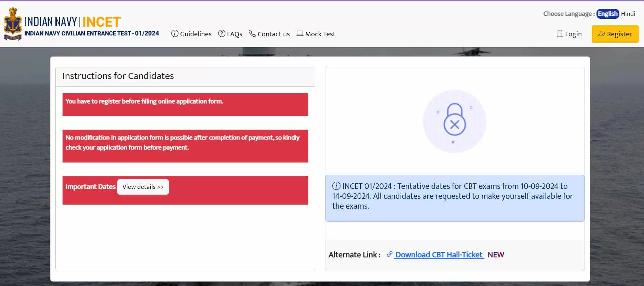This screenshot has height=286, width=644.
Task: Open the FAQs menu text
Action: (x=234, y=34)
